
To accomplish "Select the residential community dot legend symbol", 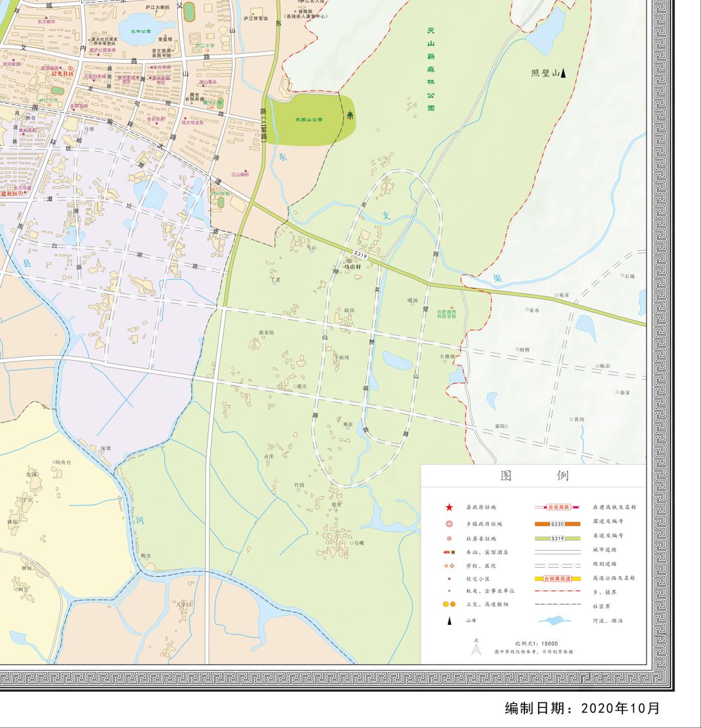I will (449, 579).
